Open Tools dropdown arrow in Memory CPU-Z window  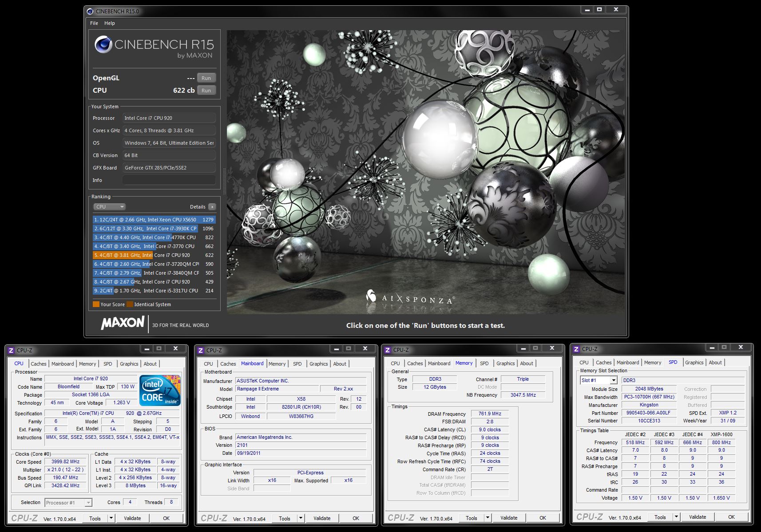[488, 518]
